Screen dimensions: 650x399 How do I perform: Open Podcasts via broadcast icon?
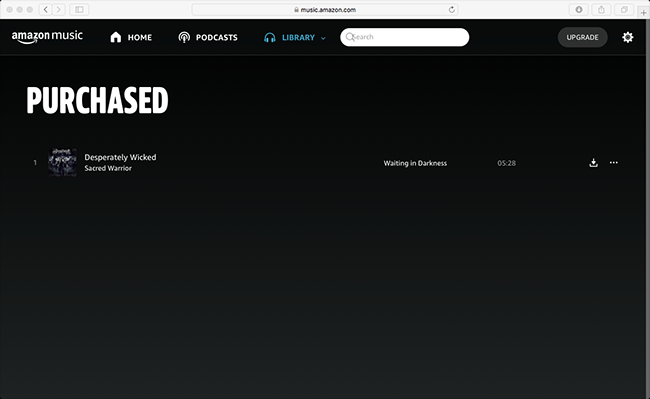pos(184,37)
